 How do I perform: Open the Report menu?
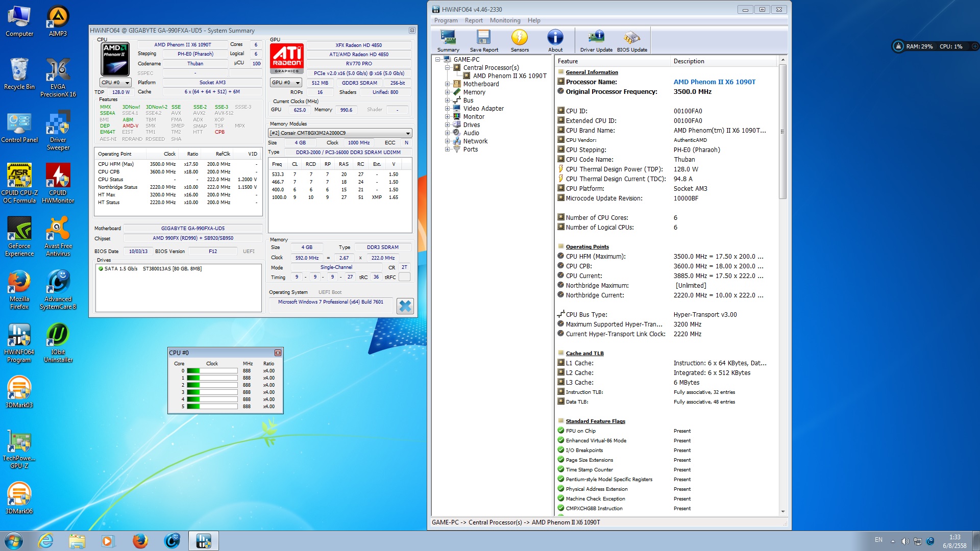click(x=473, y=20)
